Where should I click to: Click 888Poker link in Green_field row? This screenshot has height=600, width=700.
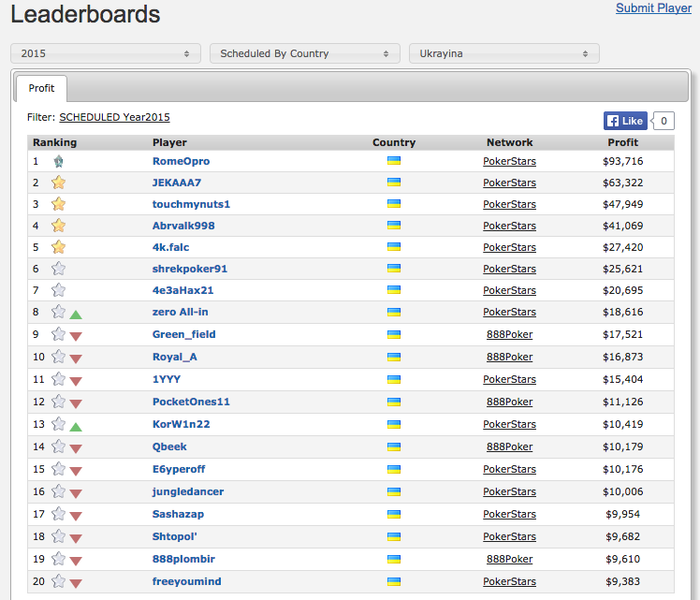click(509, 334)
